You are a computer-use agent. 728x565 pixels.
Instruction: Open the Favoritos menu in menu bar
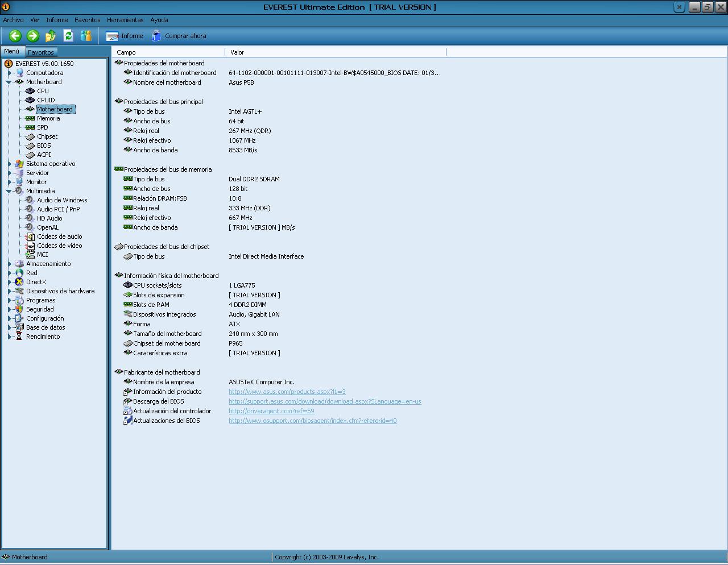[87, 20]
